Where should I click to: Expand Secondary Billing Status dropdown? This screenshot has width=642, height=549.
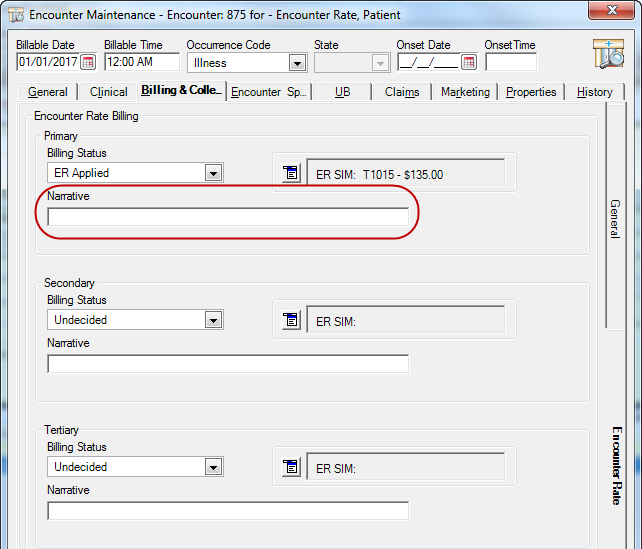[x=213, y=320]
